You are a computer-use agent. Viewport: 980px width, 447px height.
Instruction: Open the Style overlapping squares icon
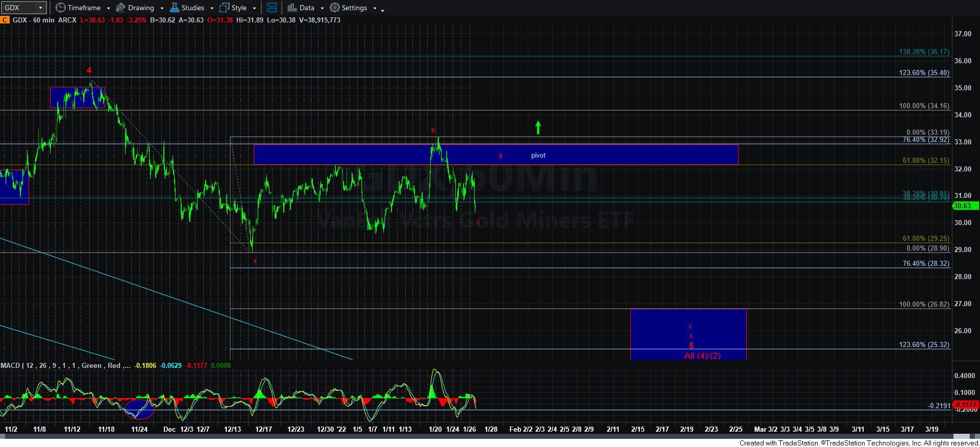coord(224,8)
